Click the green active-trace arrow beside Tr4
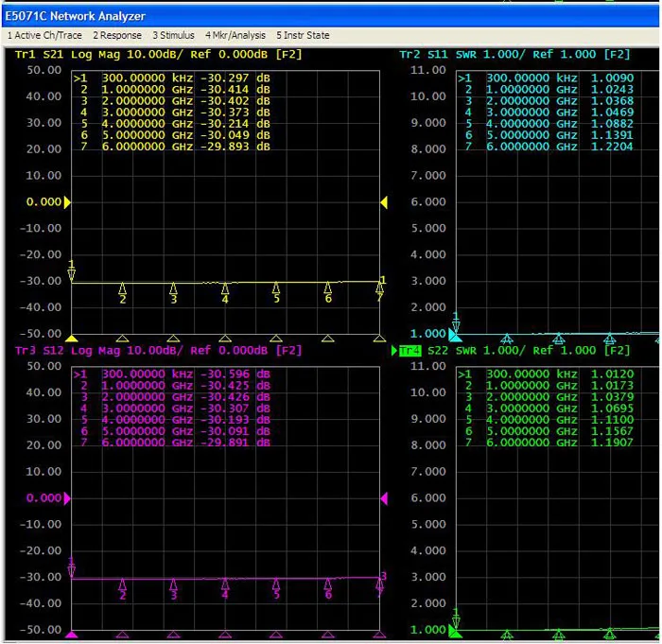 (x=394, y=351)
